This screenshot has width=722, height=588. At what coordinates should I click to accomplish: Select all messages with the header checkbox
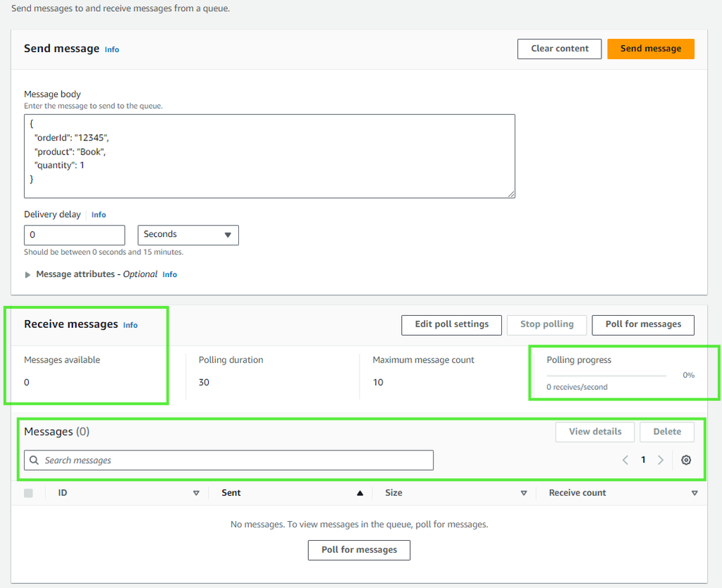coord(28,493)
